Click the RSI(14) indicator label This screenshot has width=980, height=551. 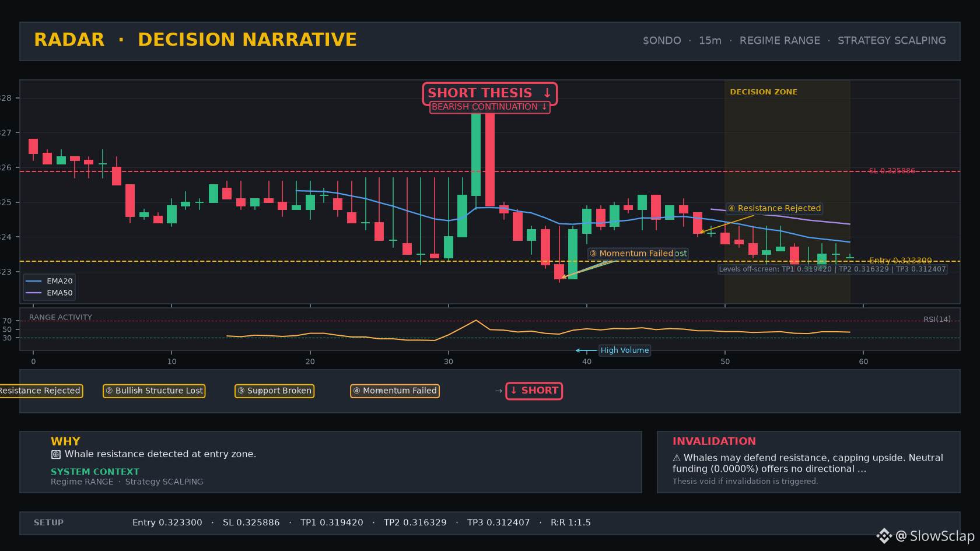pos(937,320)
